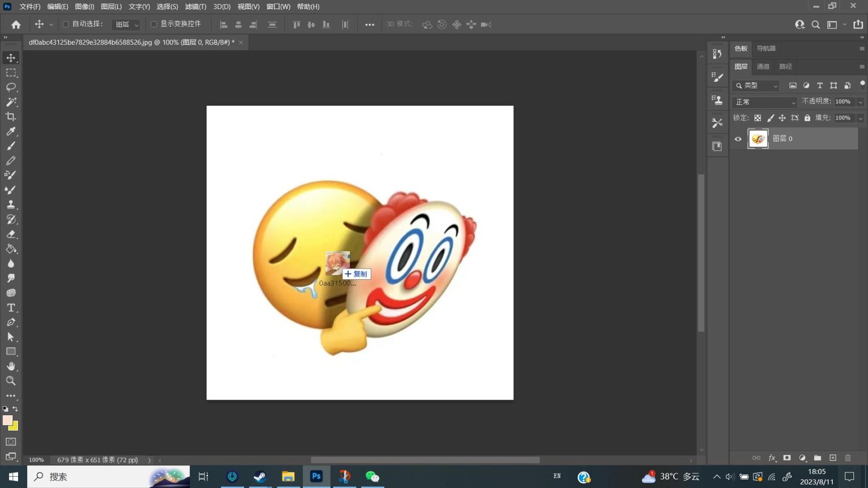Image resolution: width=868 pixels, height=488 pixels.
Task: Expand the 不透明度 opacity dropdown arrow
Action: pos(860,102)
